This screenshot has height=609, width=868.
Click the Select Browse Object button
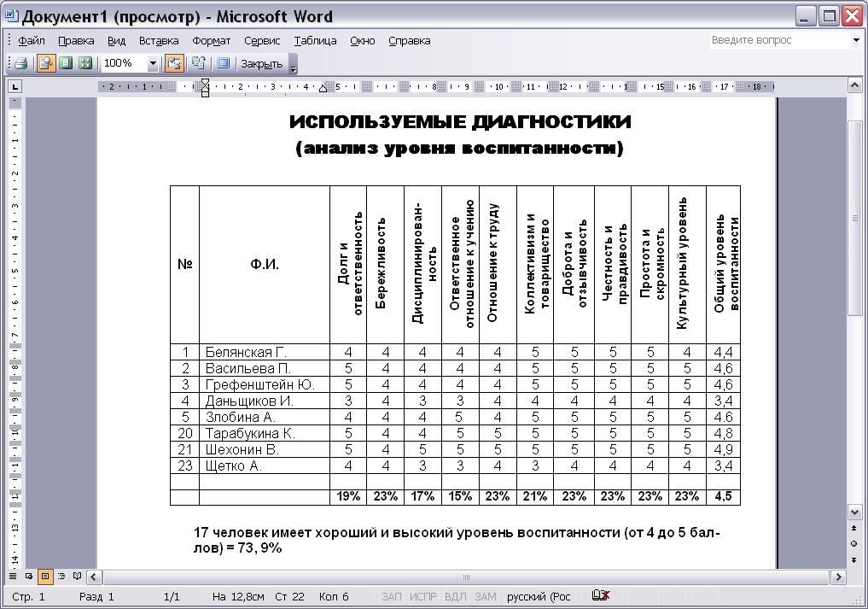pos(854,543)
